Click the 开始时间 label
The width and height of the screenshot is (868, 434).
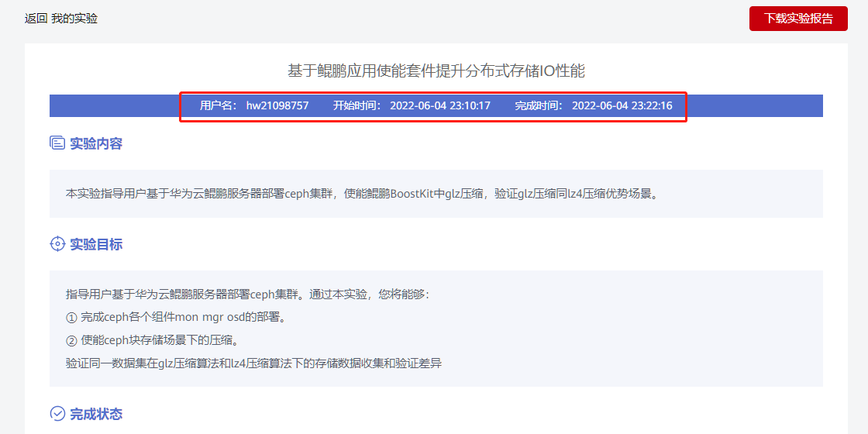tap(357, 105)
